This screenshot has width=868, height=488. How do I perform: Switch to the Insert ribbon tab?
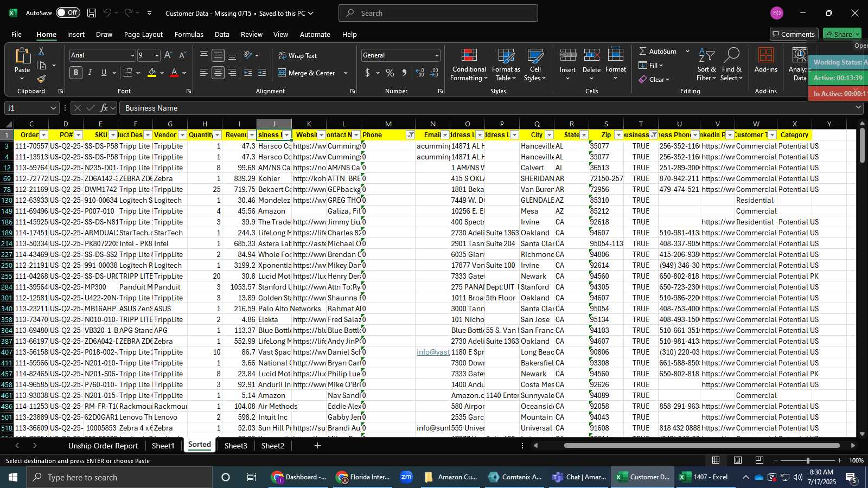coord(76,34)
